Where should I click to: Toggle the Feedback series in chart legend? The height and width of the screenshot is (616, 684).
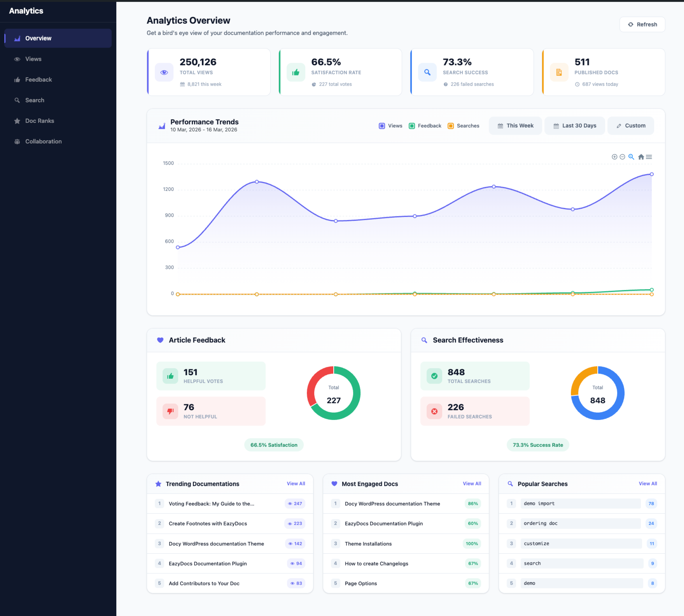tap(425, 126)
